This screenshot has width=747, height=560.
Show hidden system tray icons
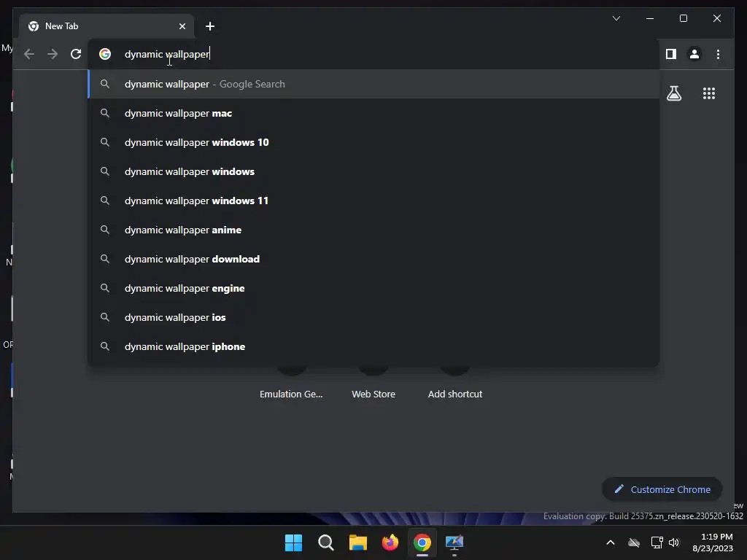click(611, 542)
